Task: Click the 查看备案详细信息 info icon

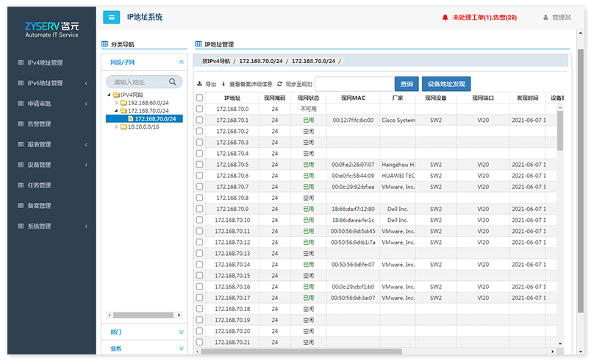Action: click(x=223, y=84)
